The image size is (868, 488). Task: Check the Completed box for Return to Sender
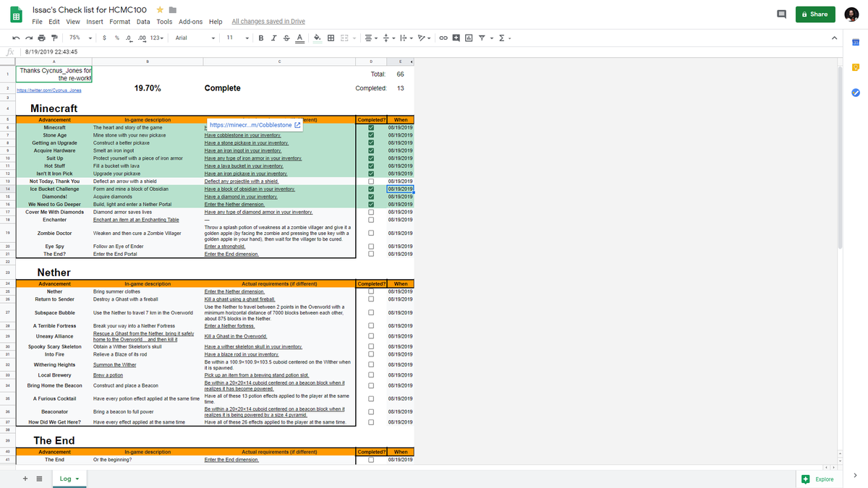tap(371, 299)
